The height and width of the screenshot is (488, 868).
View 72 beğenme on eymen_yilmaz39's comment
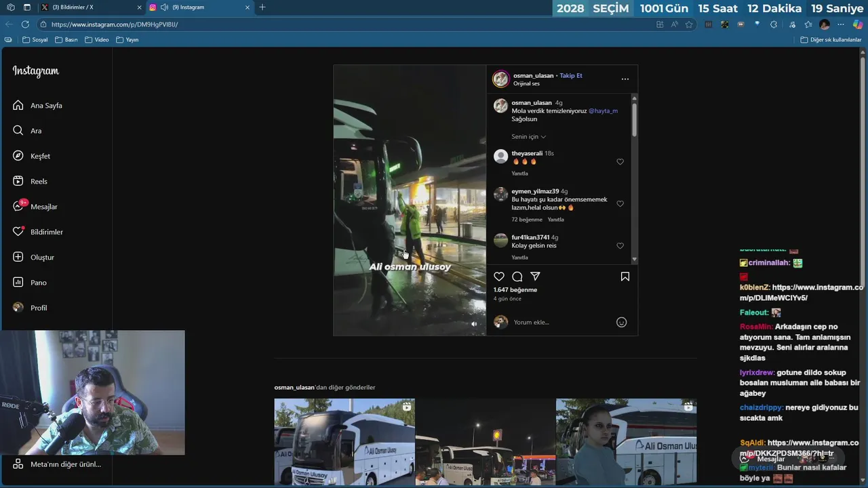(527, 220)
